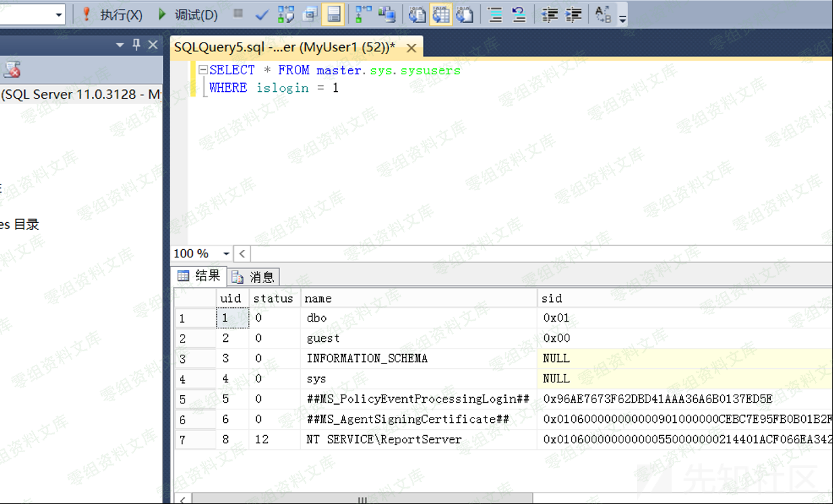The image size is (833, 504).
Task: Switch output to Results to Text
Action: tap(417, 15)
